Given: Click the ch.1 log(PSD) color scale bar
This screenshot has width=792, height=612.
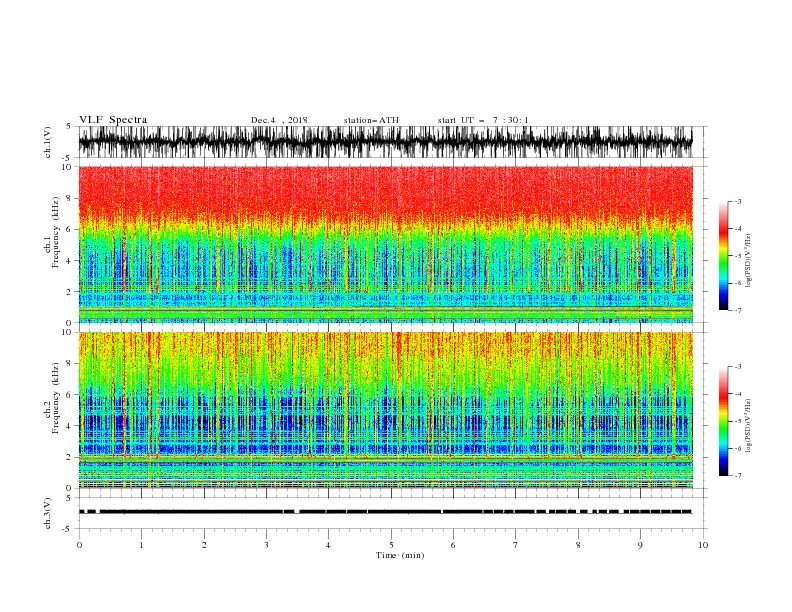Looking at the screenshot, I should (723, 256).
